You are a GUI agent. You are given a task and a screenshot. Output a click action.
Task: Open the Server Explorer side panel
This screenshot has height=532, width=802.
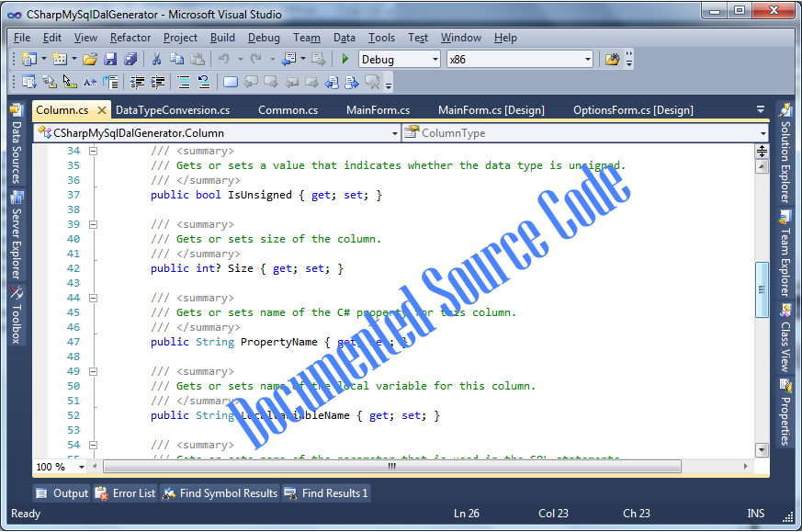pyautogui.click(x=17, y=234)
